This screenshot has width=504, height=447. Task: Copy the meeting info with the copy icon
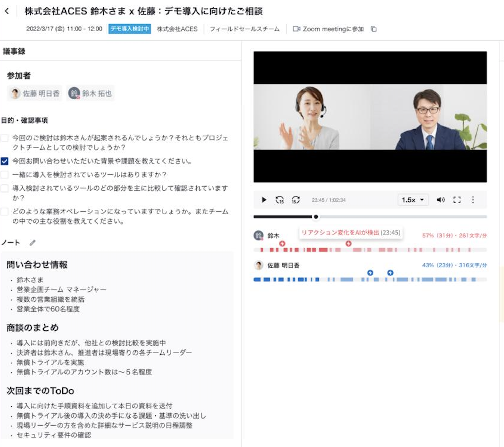tap(373, 29)
